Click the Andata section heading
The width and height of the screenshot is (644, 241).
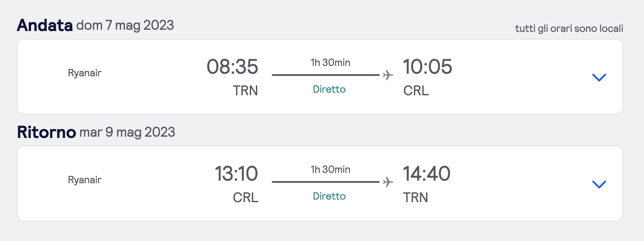44,25
